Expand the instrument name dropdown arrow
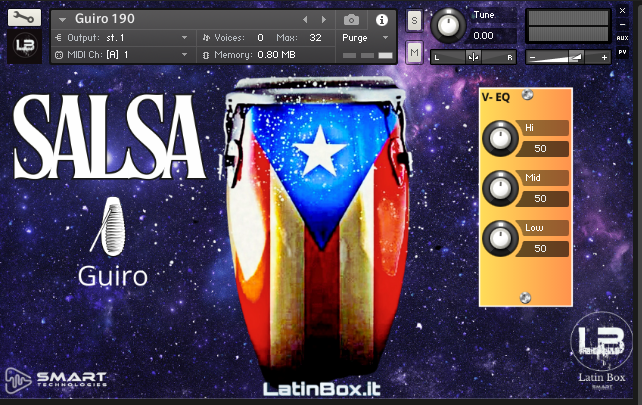 pos(62,19)
